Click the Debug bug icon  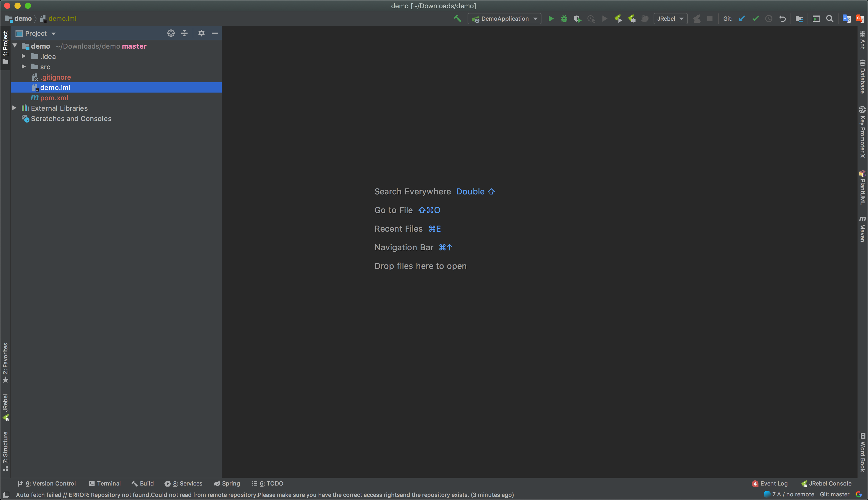(564, 19)
